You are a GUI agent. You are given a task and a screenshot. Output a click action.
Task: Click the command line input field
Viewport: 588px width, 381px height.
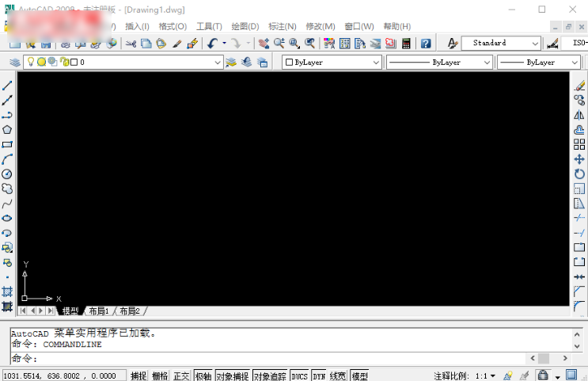(x=268, y=359)
